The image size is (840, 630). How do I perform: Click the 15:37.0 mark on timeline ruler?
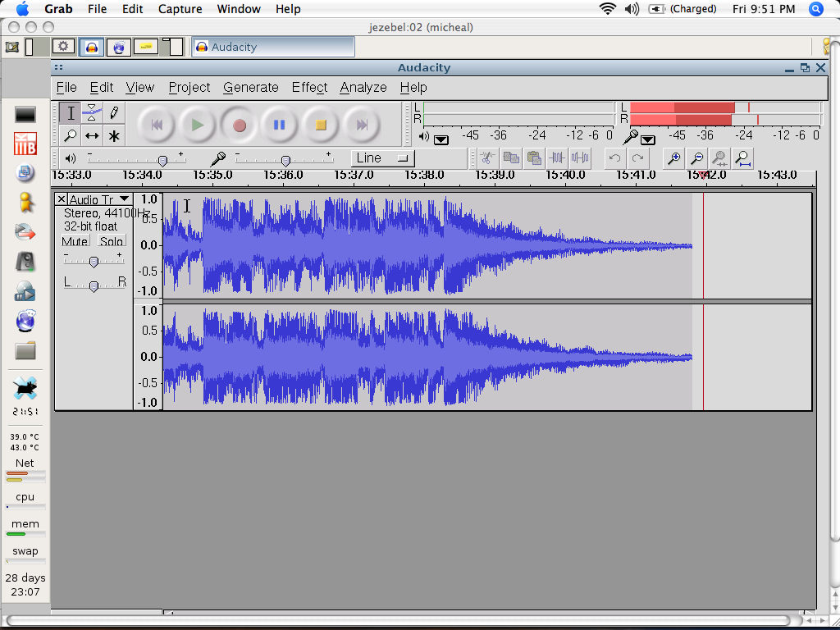point(354,175)
